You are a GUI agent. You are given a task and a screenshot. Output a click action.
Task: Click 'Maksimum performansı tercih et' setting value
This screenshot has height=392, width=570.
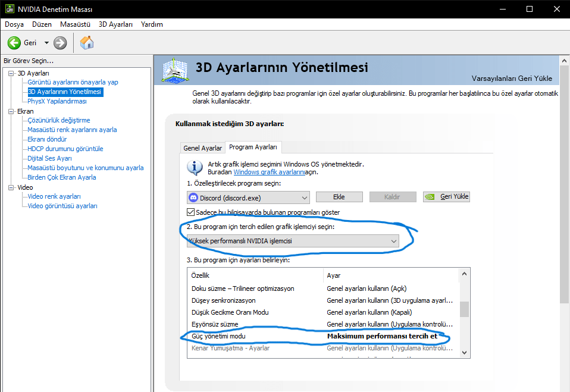pyautogui.click(x=383, y=336)
